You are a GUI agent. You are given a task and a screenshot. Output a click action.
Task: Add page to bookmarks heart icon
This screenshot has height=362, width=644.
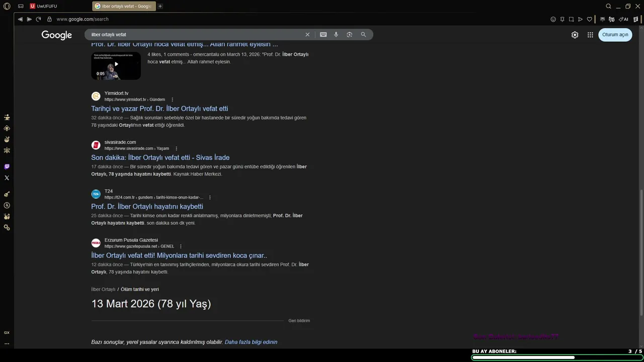point(589,19)
